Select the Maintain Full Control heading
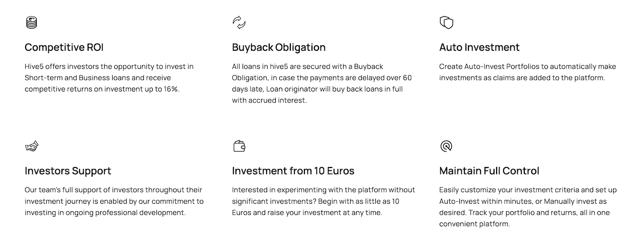 point(489,171)
